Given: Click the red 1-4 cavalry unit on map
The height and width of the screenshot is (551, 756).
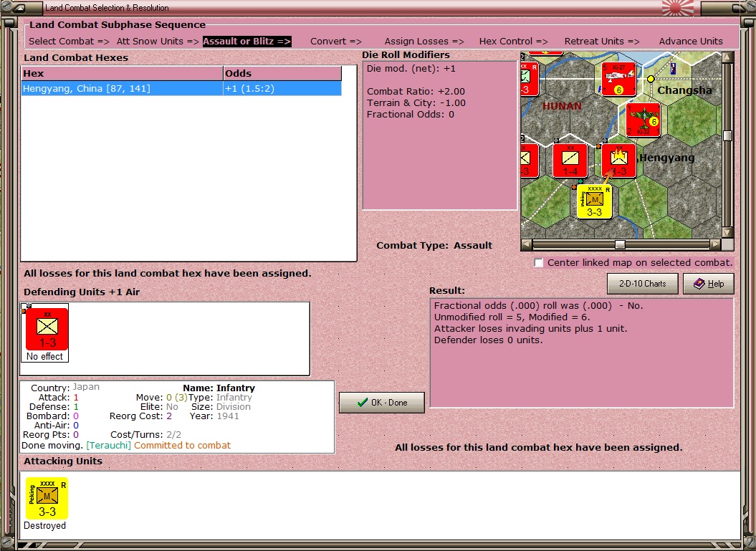Looking at the screenshot, I should point(570,160).
